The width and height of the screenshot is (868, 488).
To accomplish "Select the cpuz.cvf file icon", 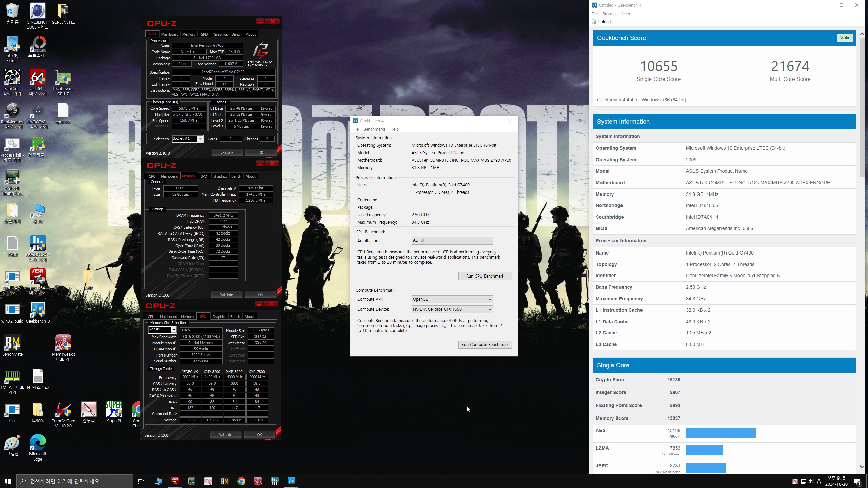I will coord(63,114).
